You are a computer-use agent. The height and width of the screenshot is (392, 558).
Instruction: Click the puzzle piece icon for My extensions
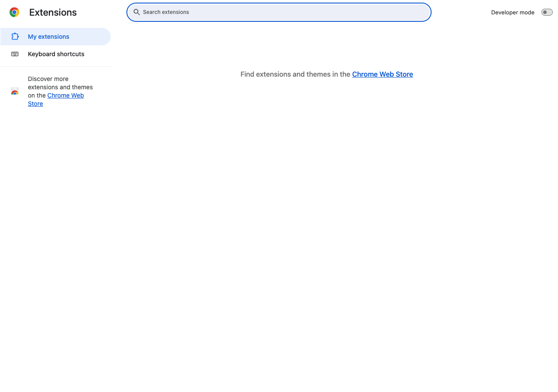pos(15,37)
